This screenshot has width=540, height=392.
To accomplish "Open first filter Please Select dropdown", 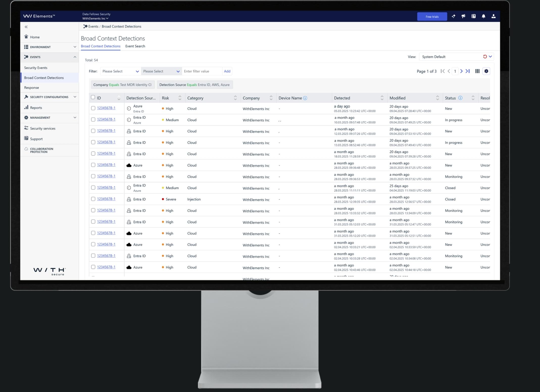I will click(x=120, y=71).
